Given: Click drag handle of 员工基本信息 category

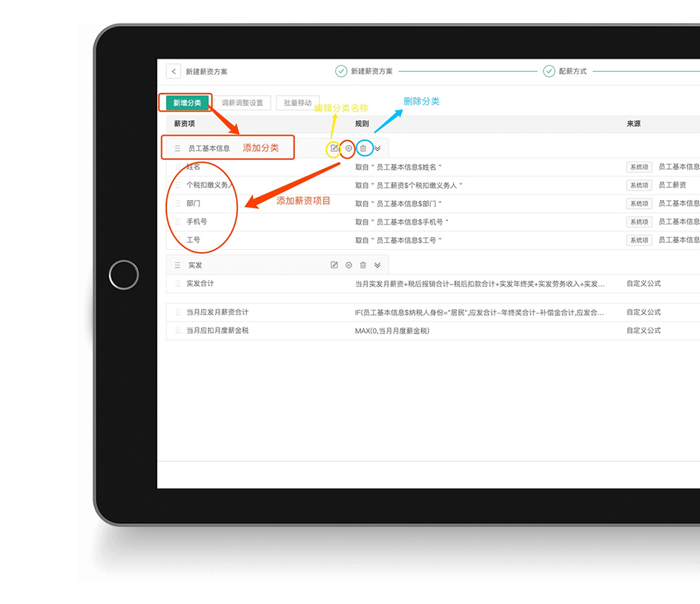Looking at the screenshot, I should point(177,148).
